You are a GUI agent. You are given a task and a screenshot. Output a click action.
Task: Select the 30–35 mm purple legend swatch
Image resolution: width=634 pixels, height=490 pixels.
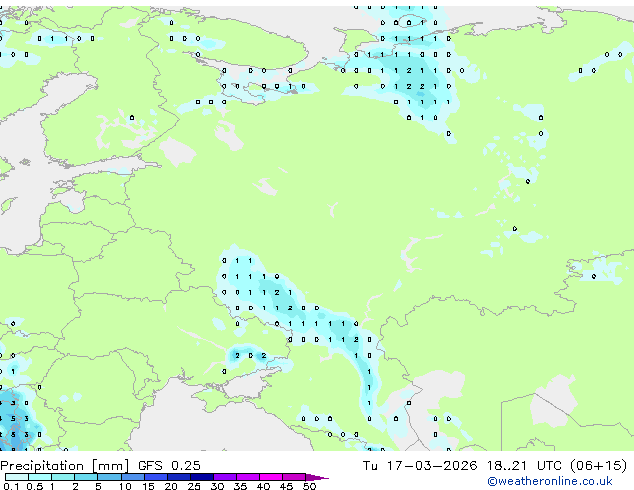click(225, 477)
